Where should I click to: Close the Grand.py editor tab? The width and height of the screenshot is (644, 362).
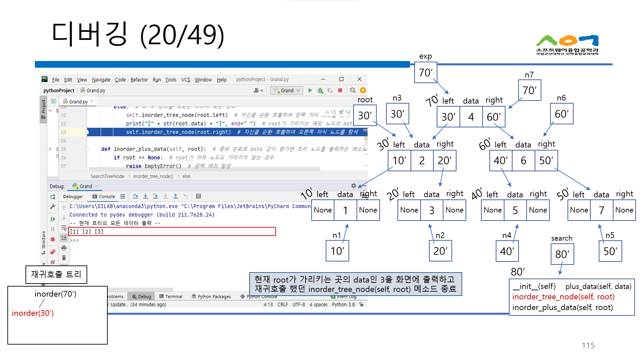[x=92, y=101]
